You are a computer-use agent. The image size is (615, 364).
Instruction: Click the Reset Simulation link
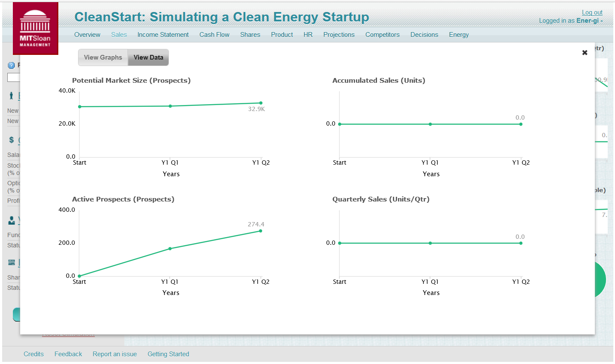click(68, 333)
